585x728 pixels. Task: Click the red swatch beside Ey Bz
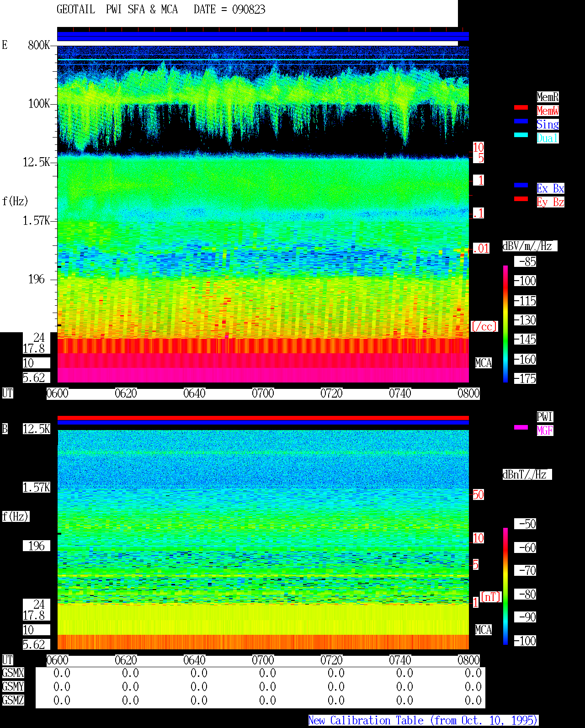[x=521, y=199]
